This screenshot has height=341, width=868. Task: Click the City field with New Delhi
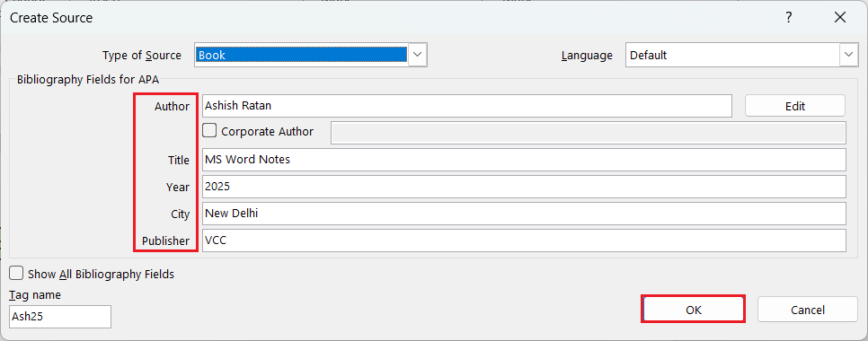pyautogui.click(x=524, y=214)
